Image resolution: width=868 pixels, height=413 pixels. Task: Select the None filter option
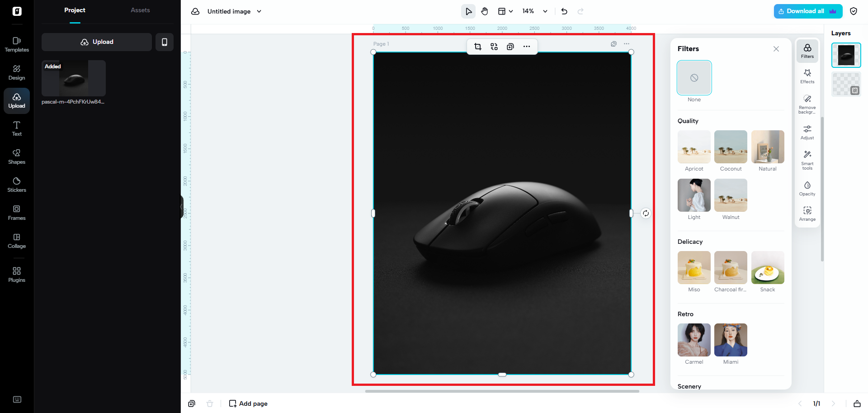tap(694, 77)
